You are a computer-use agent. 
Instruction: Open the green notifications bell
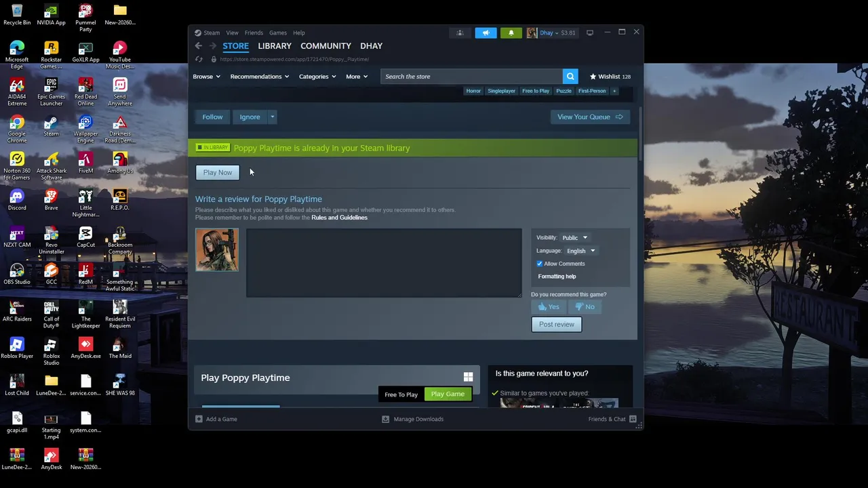tap(511, 33)
